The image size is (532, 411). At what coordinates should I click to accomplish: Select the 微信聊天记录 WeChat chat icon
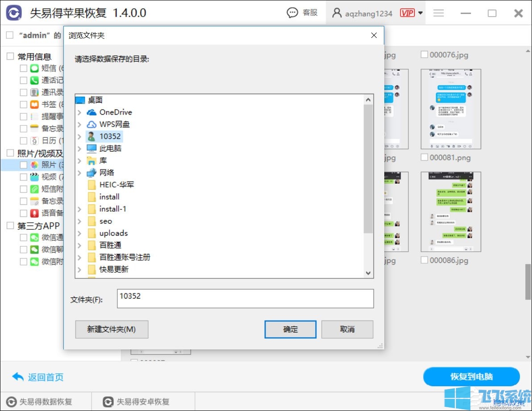point(34,249)
